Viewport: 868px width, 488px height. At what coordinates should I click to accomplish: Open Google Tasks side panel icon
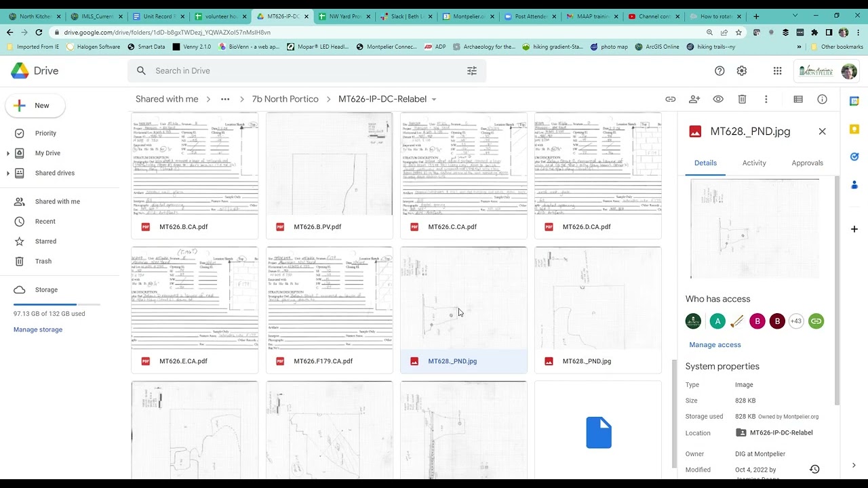[x=854, y=157]
